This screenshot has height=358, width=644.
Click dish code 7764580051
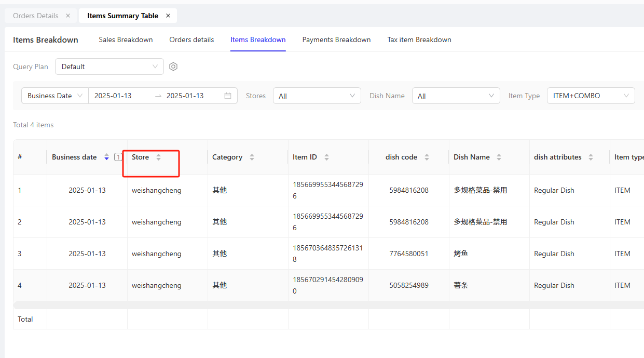point(409,254)
